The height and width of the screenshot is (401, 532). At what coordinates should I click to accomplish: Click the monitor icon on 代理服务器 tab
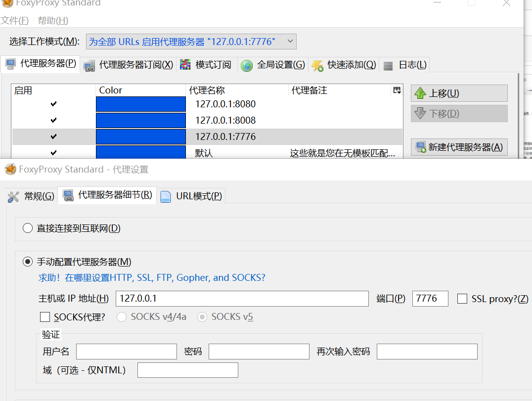10,64
